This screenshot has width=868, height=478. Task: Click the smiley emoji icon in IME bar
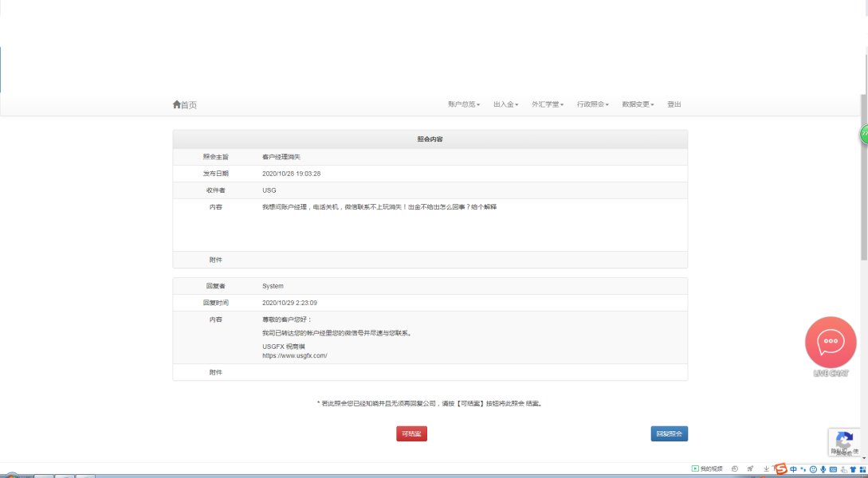(813, 469)
